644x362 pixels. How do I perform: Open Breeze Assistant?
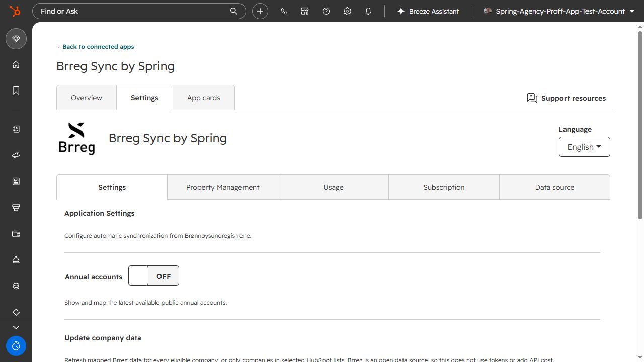428,11
